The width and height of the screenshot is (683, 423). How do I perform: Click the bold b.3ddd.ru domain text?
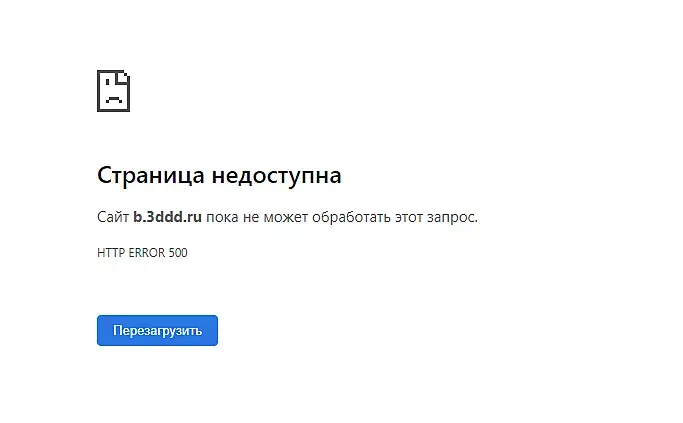click(x=167, y=217)
